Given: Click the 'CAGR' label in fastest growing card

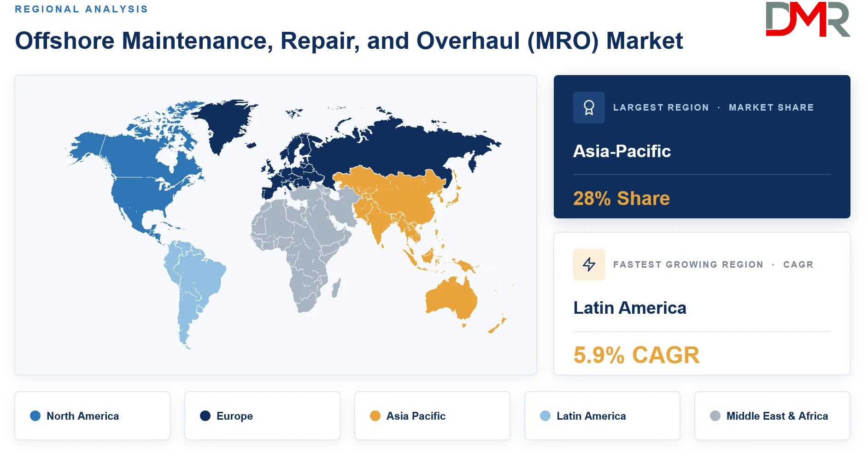Looking at the screenshot, I should [x=798, y=264].
